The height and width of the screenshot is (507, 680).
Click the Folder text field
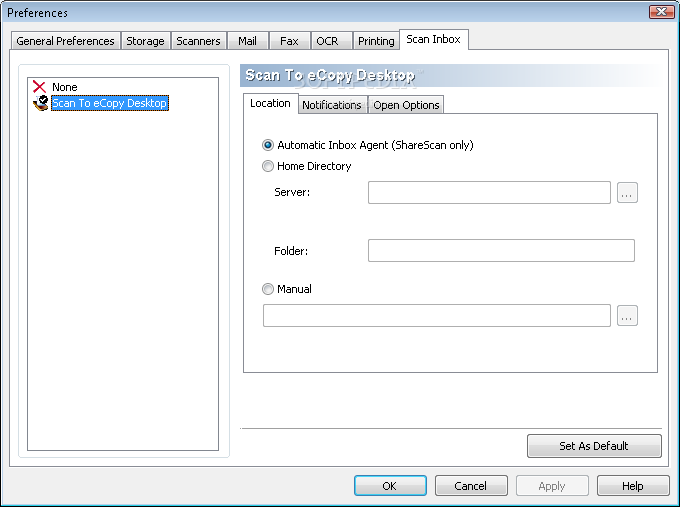[501, 251]
